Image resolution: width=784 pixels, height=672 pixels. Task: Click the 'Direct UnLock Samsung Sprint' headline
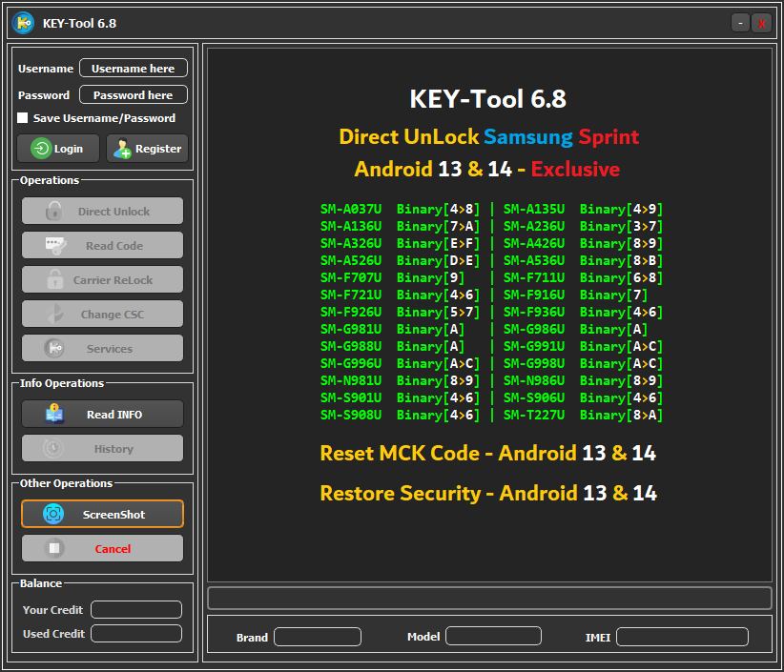click(489, 137)
